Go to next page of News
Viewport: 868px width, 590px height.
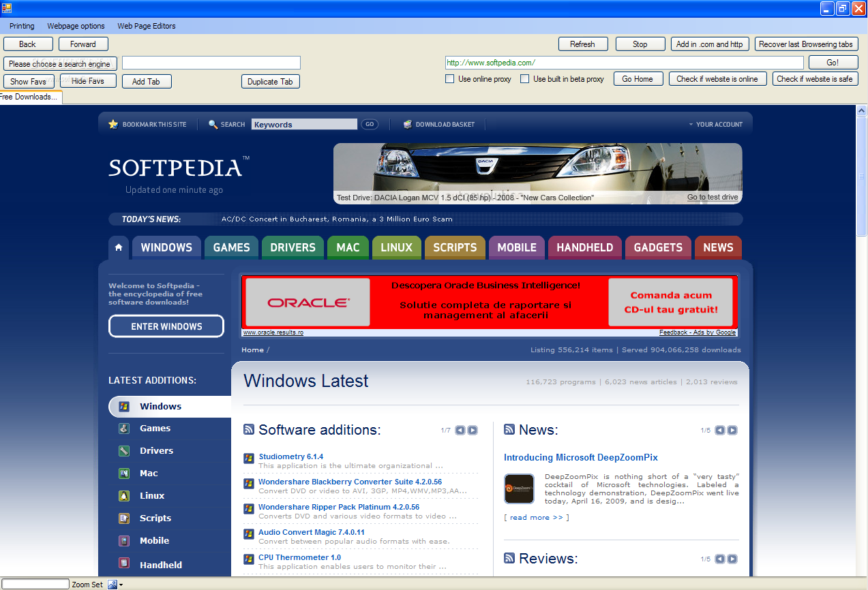[732, 430]
